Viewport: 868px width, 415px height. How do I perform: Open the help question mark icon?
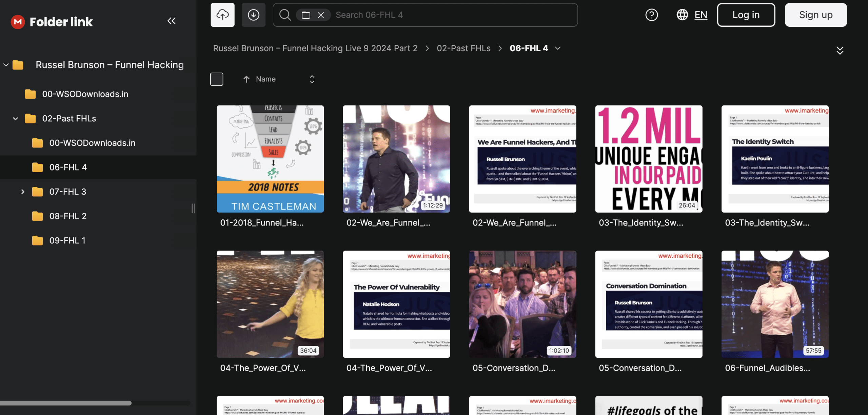[651, 15]
